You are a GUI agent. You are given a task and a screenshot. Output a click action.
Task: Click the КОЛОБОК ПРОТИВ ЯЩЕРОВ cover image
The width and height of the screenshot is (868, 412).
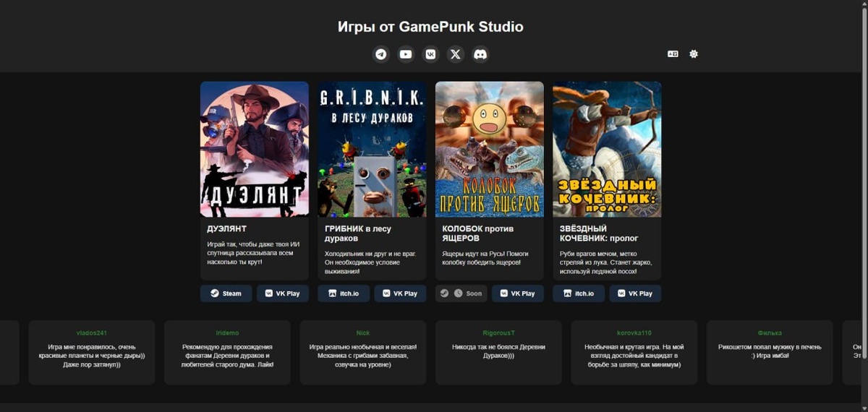click(490, 149)
